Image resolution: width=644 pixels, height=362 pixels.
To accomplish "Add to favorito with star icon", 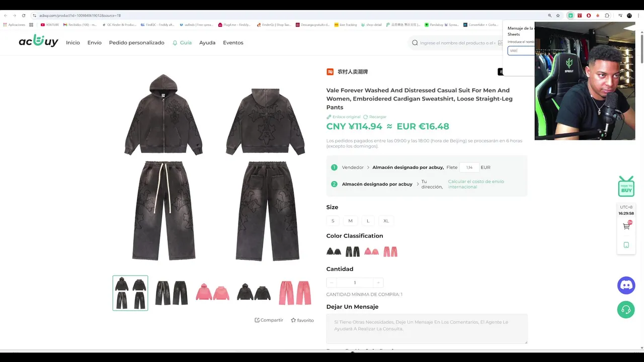I will click(x=293, y=320).
